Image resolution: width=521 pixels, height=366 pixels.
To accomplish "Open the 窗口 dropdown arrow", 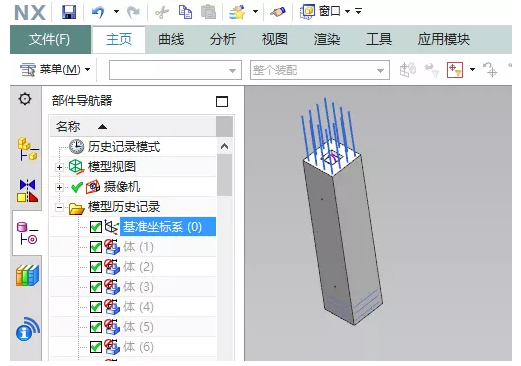I will pos(347,12).
